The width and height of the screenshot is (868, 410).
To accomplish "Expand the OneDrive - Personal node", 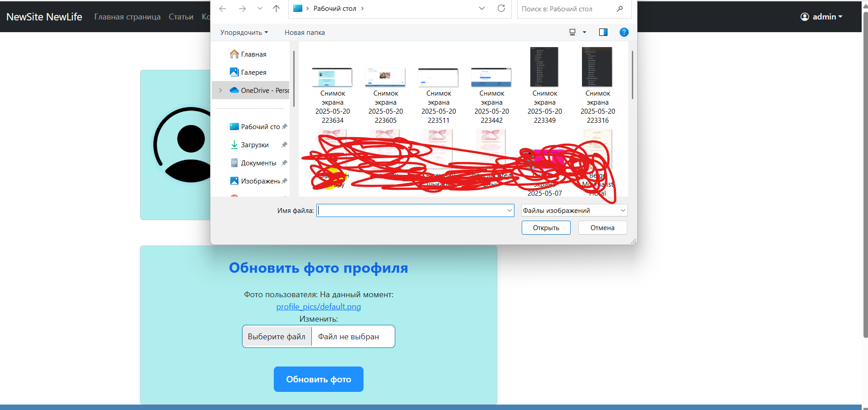I will coord(221,90).
